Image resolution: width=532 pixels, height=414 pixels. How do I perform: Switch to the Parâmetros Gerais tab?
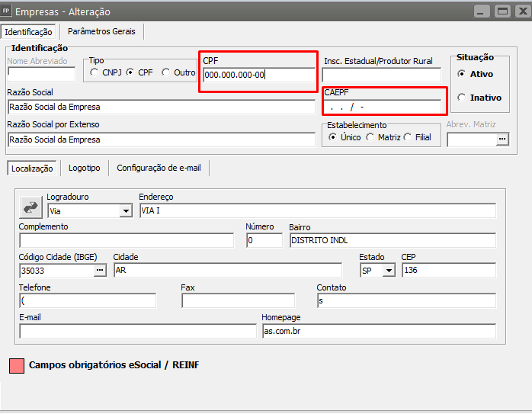coord(101,31)
